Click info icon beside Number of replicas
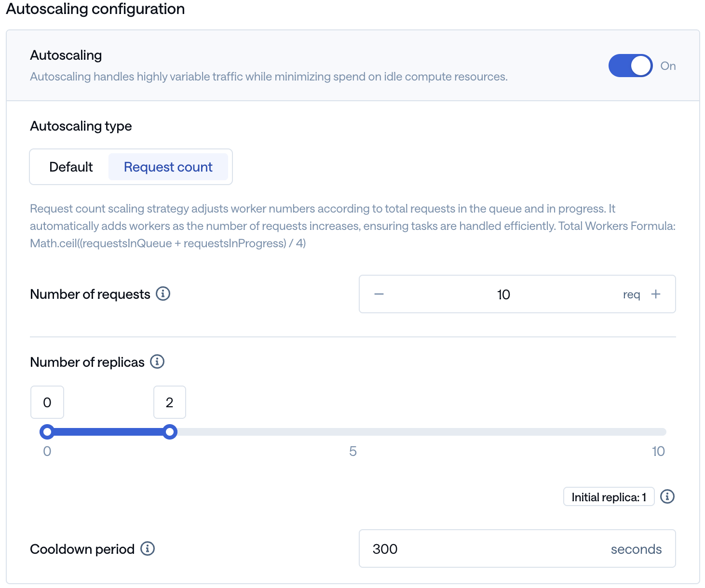 (157, 361)
